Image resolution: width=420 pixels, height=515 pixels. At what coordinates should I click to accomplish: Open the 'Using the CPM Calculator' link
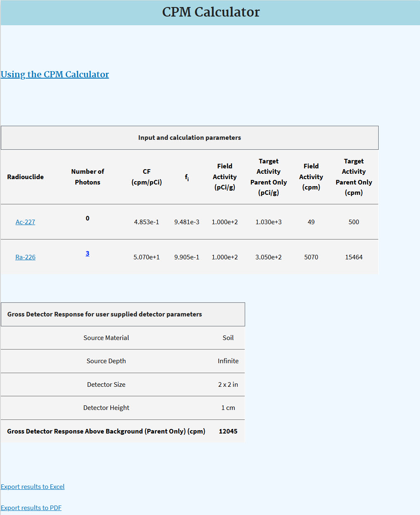55,74
